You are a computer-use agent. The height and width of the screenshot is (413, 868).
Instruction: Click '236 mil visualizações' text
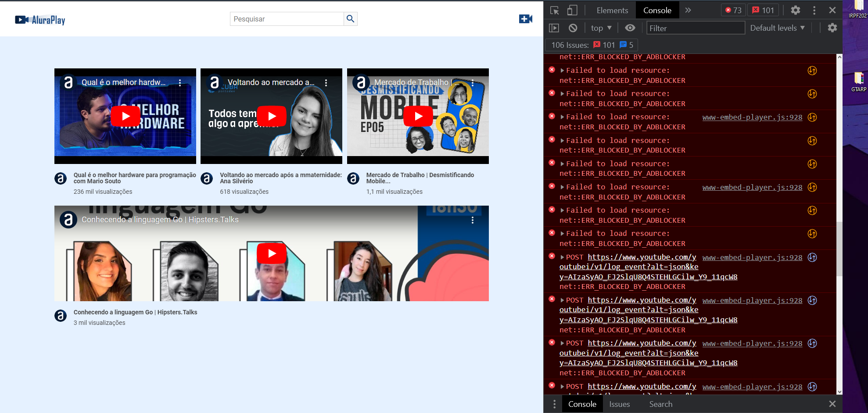pos(103,192)
